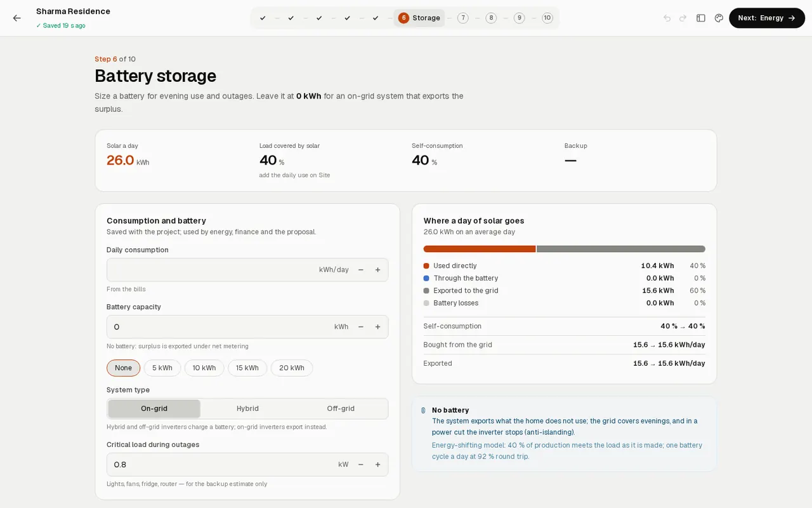Click the redo icon in top bar

pyautogui.click(x=683, y=18)
